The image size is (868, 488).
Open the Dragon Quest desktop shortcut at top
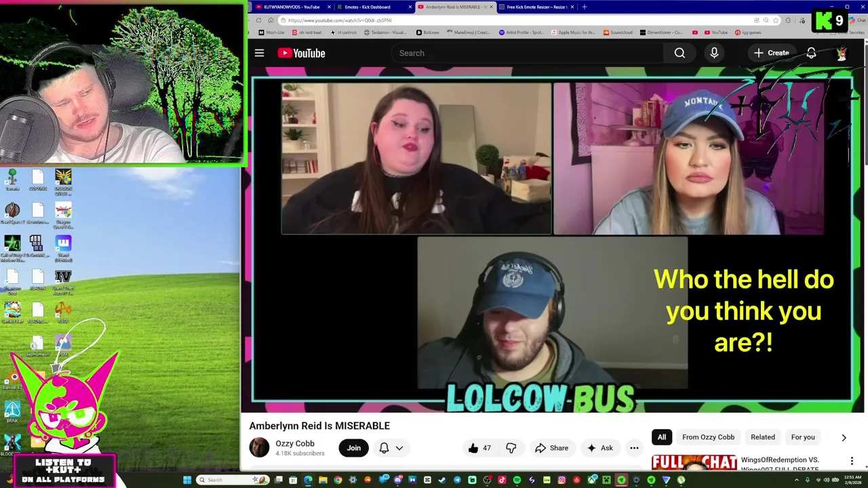click(63, 181)
